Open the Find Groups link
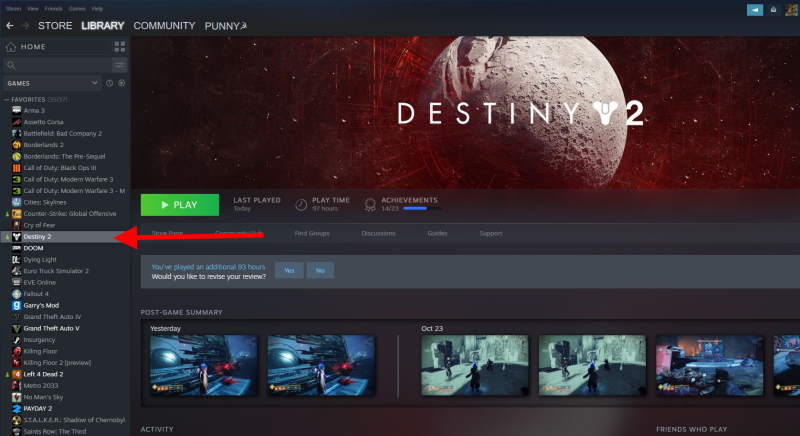The image size is (800, 436). click(x=312, y=234)
